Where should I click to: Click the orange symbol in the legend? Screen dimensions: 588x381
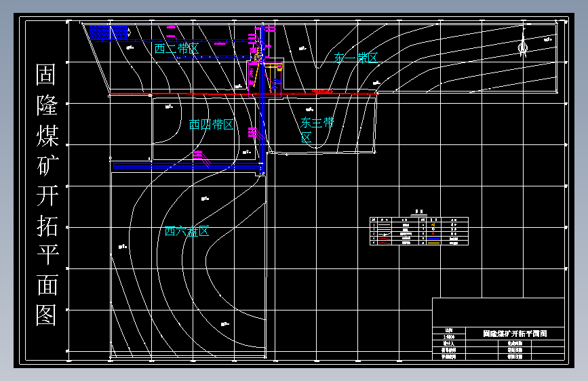pyautogui.click(x=433, y=224)
